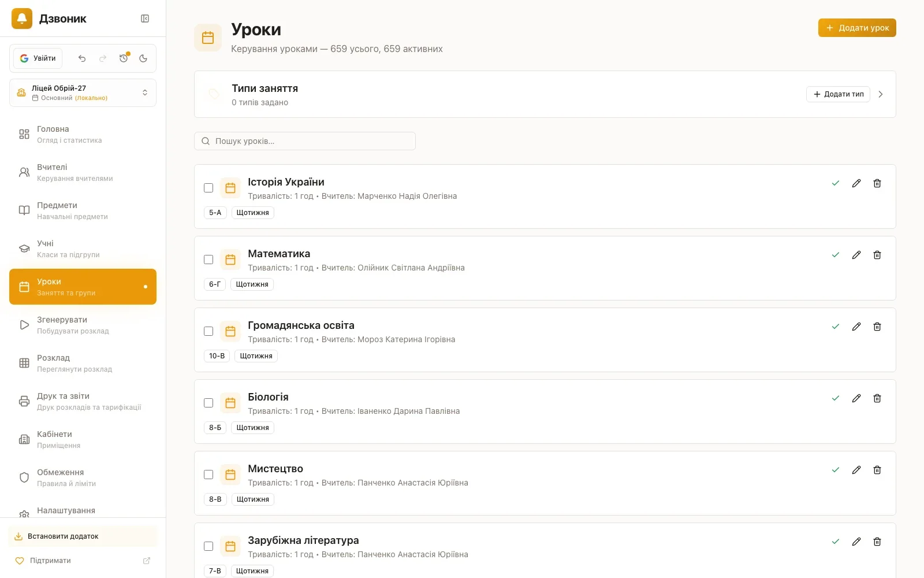Image resolution: width=924 pixels, height=578 pixels.
Task: Edit the Математика lesson with pencil
Action: [856, 255]
